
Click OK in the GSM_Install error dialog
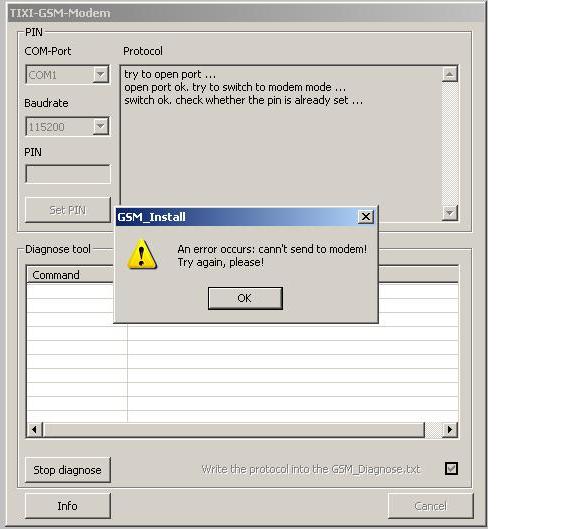(245, 298)
